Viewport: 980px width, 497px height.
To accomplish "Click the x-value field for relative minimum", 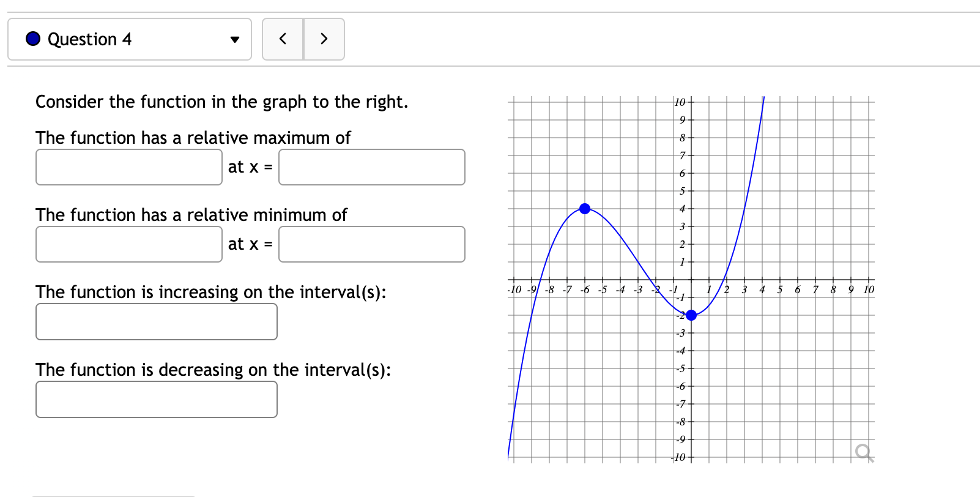I will point(371,244).
